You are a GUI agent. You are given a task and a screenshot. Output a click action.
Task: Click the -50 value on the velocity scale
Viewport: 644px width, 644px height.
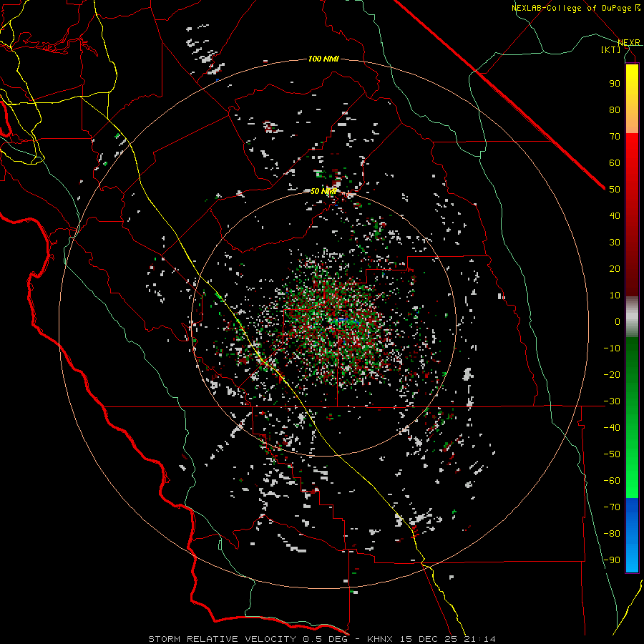point(612,454)
